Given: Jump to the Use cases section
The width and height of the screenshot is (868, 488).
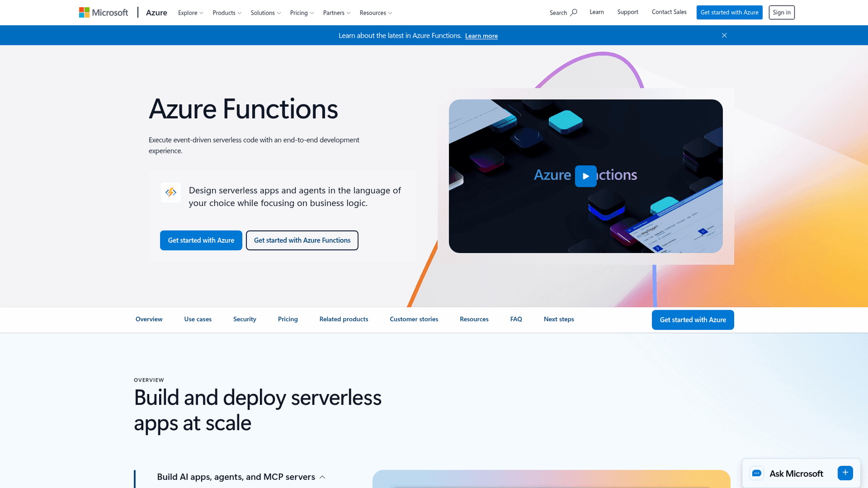Looking at the screenshot, I should tap(198, 319).
